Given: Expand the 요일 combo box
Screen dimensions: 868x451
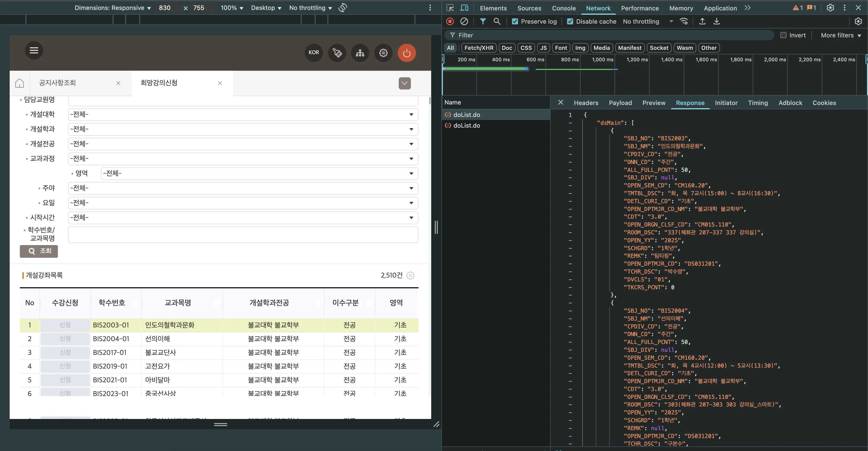Looking at the screenshot, I should tap(243, 203).
